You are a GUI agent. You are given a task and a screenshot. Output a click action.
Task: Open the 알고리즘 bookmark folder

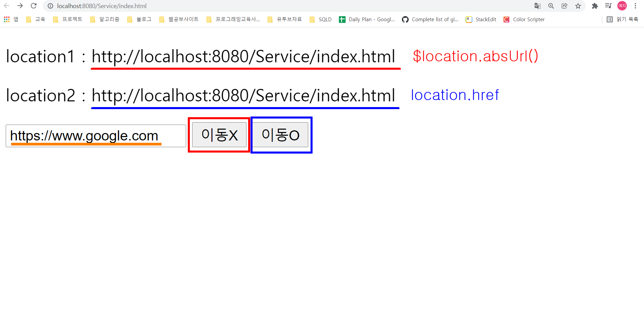[x=105, y=20]
